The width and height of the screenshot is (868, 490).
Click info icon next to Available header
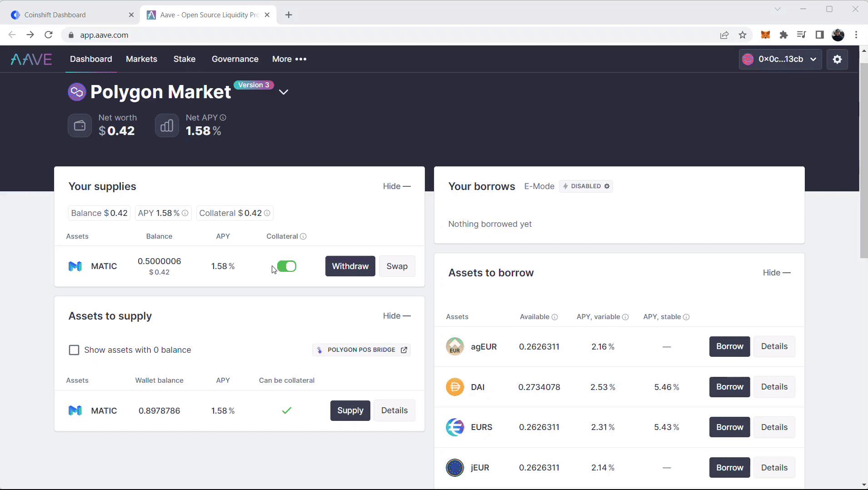coord(554,317)
